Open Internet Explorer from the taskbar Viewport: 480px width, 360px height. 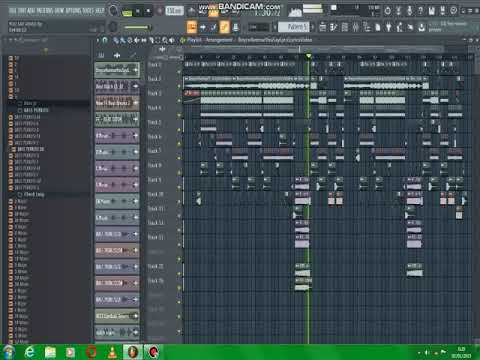pos(29,352)
